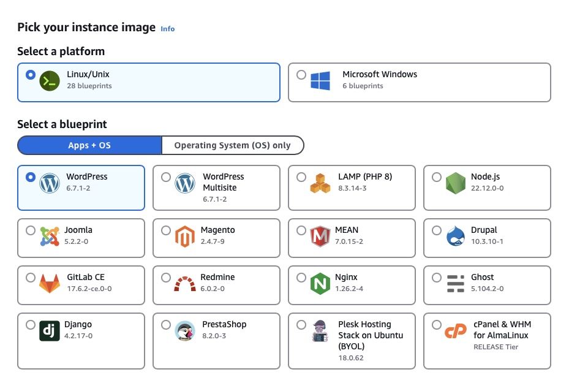Click the "28 blueprints" text
Screen dimensions: 588x383
tap(89, 86)
